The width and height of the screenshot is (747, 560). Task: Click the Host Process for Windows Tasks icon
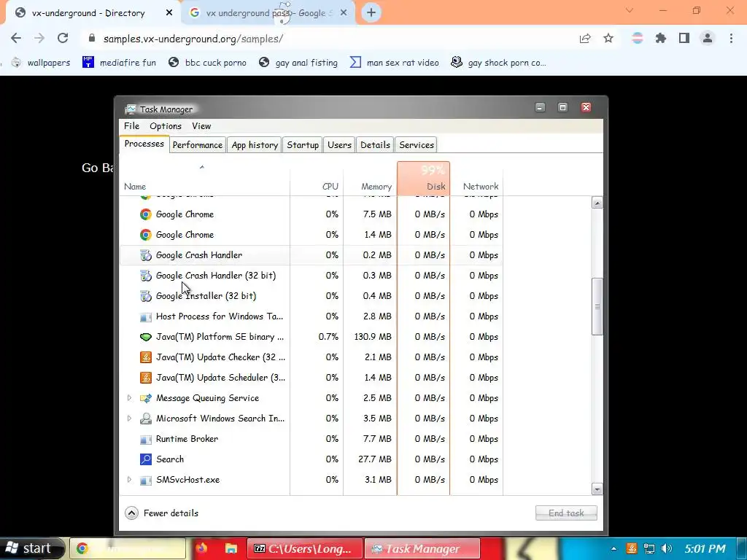[x=146, y=316]
